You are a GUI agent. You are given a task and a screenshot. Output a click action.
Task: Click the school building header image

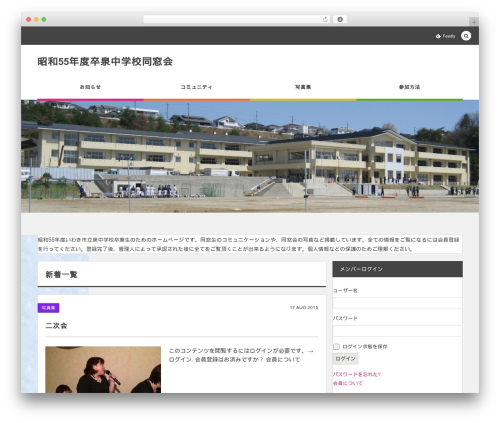point(250,156)
